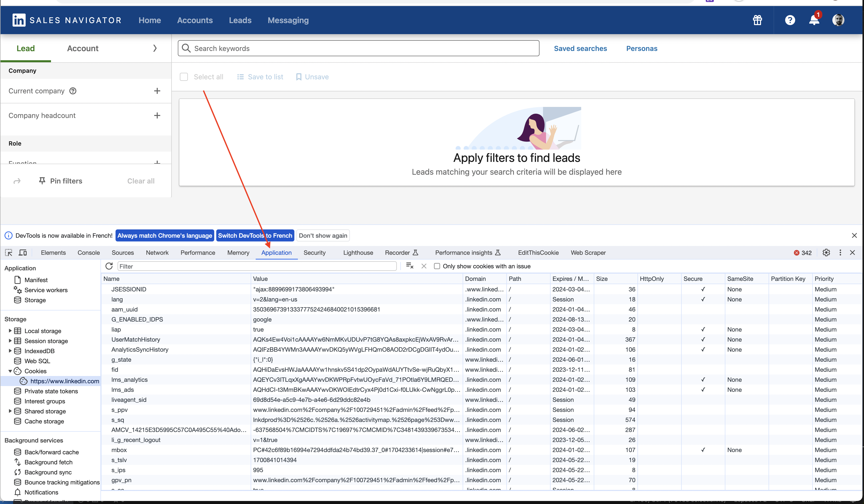Add a Company headcount filter
Screen dimensions: 864x504
[x=157, y=115]
